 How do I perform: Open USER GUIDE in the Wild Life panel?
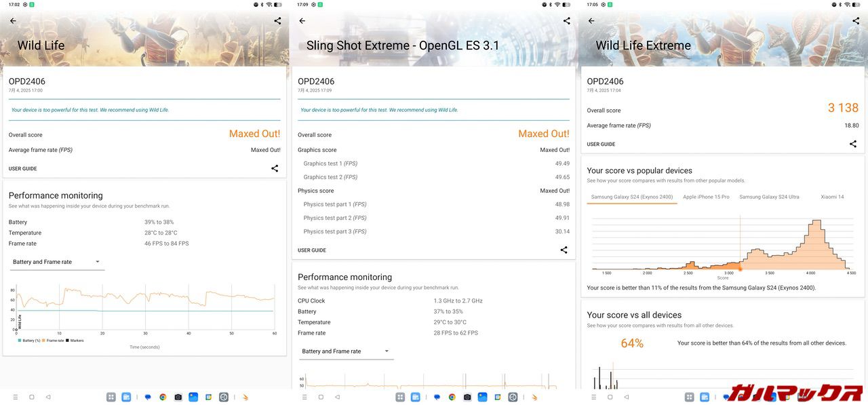[23, 169]
